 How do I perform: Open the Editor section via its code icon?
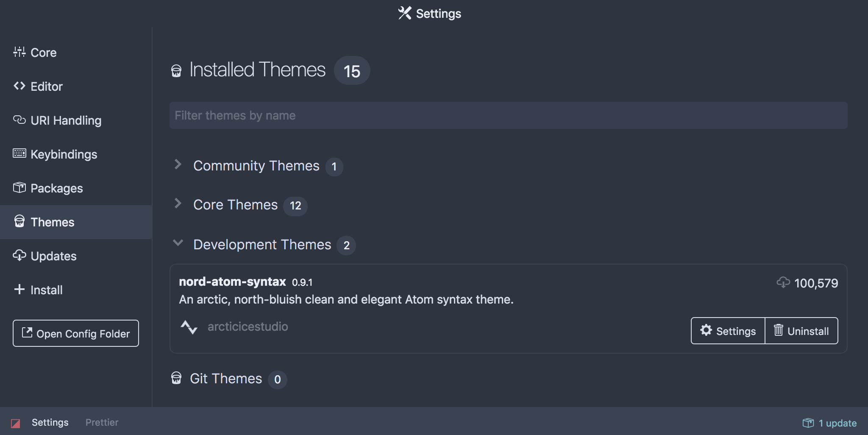19,86
